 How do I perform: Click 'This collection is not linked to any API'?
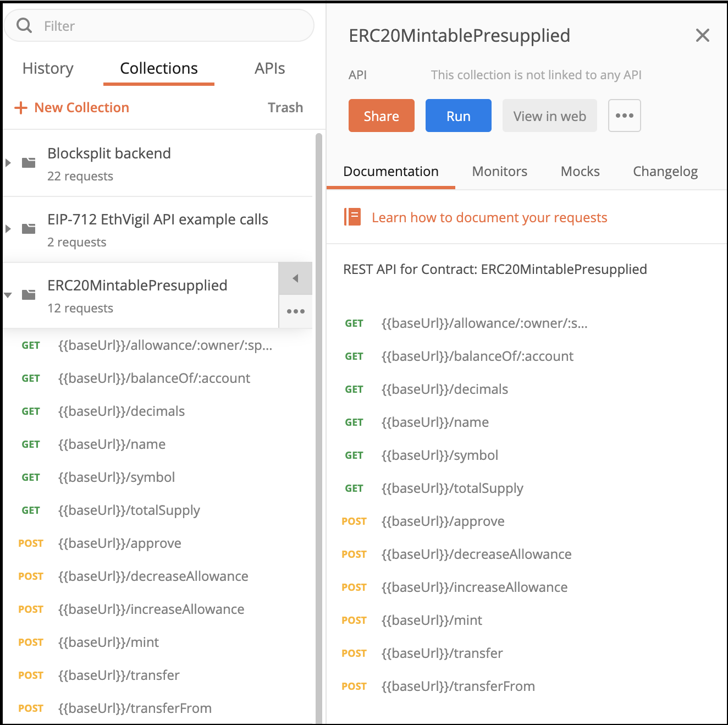pyautogui.click(x=536, y=75)
